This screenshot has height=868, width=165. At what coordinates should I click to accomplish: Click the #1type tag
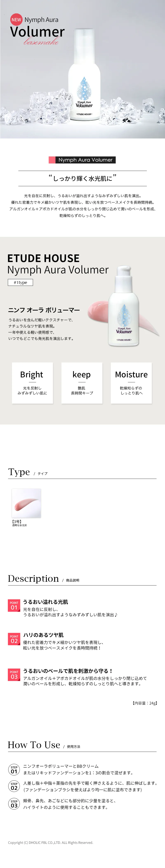click(20, 282)
